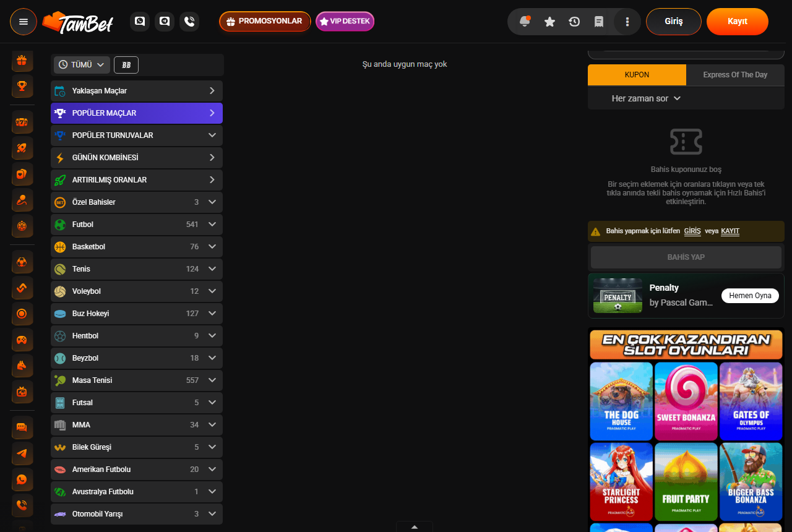
Task: Expand the Voleybol category
Action: (137, 291)
